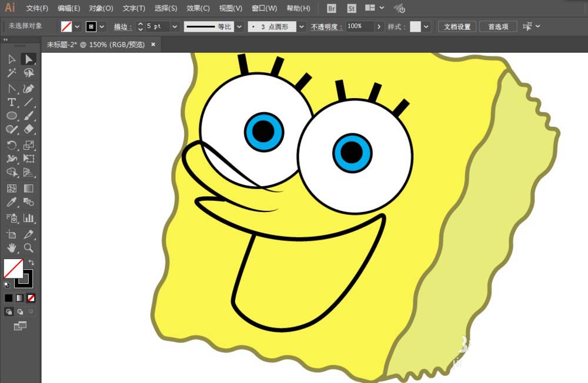Image resolution: width=588 pixels, height=383 pixels.
Task: Open the 样式 style dropdown
Action: [x=426, y=27]
